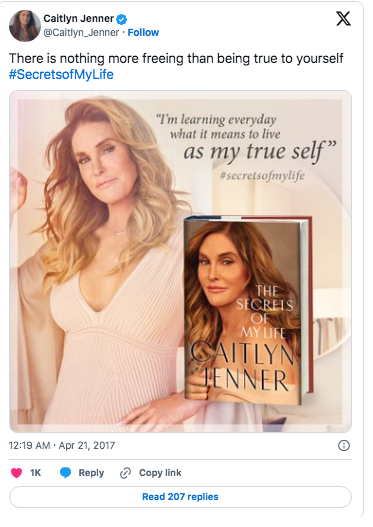This screenshot has height=527, width=373.
Task: Click the X logo in the tweet corner
Action: click(343, 18)
